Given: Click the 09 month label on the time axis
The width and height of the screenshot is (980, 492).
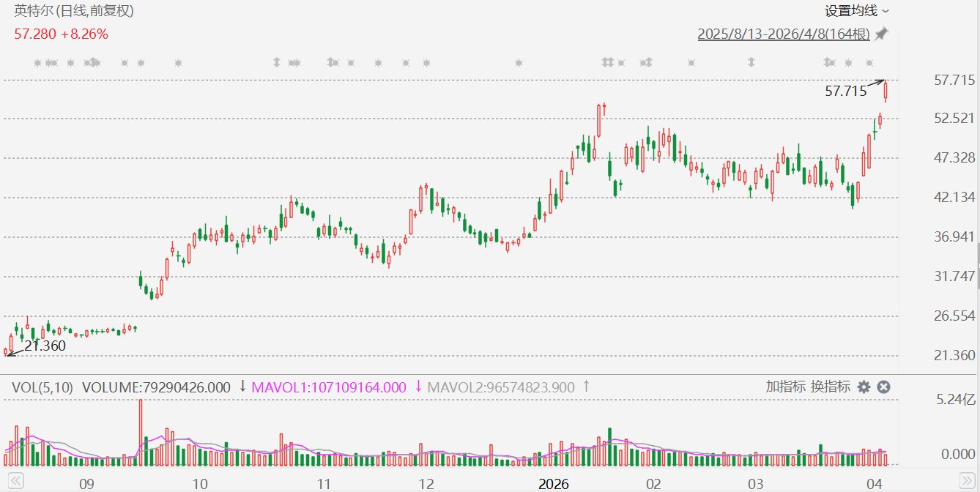Looking at the screenshot, I should click(86, 484).
